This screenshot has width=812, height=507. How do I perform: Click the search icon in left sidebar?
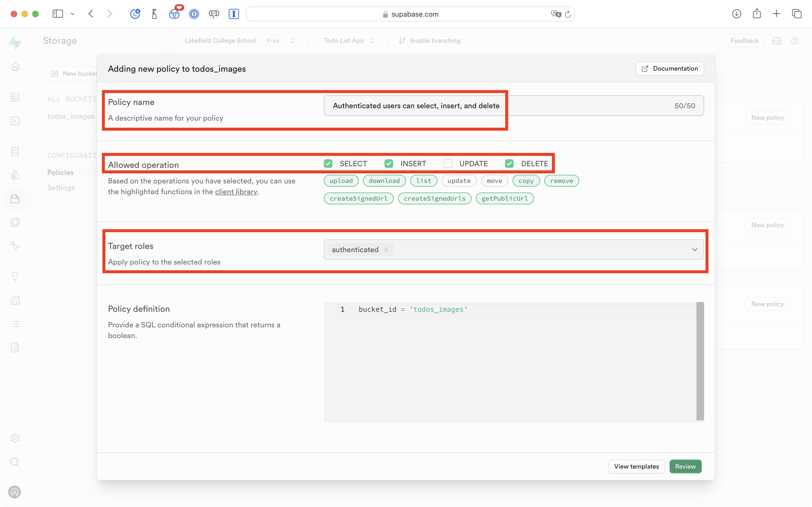(15, 462)
